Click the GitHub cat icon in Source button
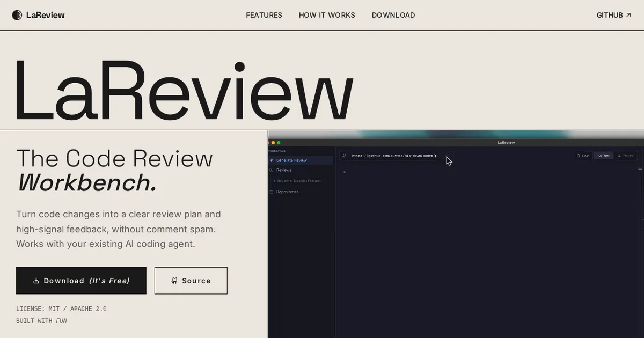The width and height of the screenshot is (644, 338). click(x=174, y=281)
